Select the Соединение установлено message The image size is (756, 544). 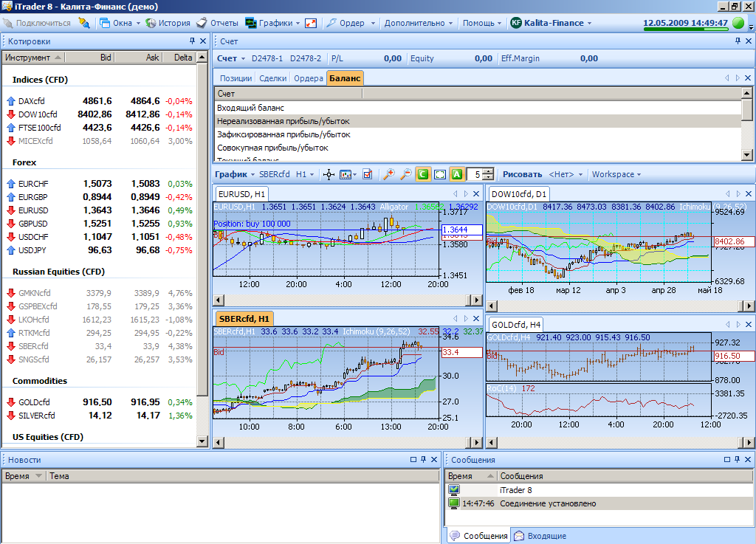pyautogui.click(x=599, y=503)
